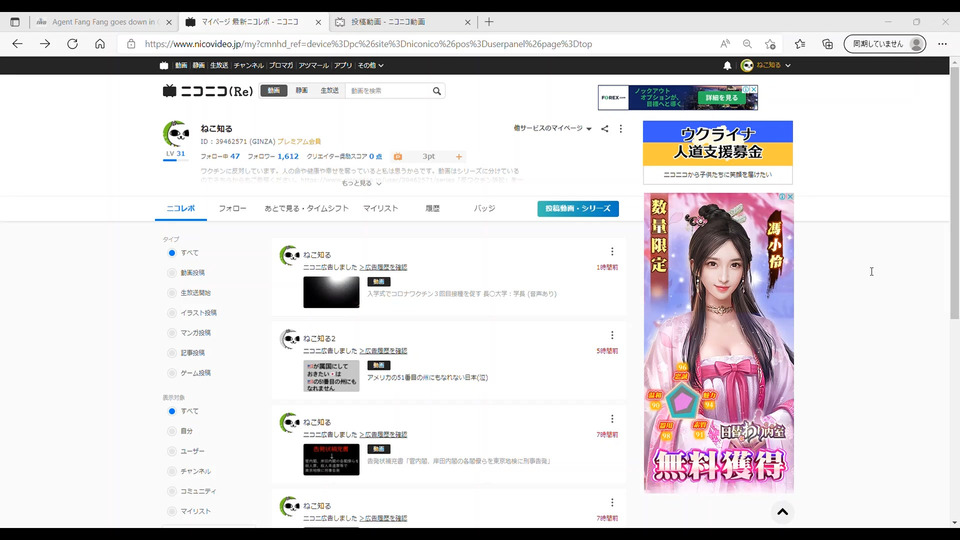Click the ねこ知る profile avatar

tap(176, 134)
